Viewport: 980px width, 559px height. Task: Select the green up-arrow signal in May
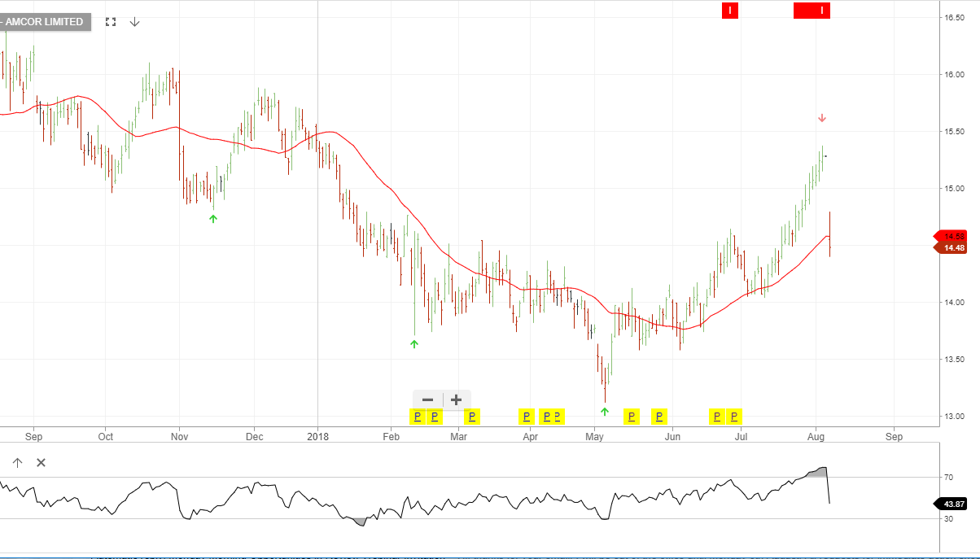[604, 412]
